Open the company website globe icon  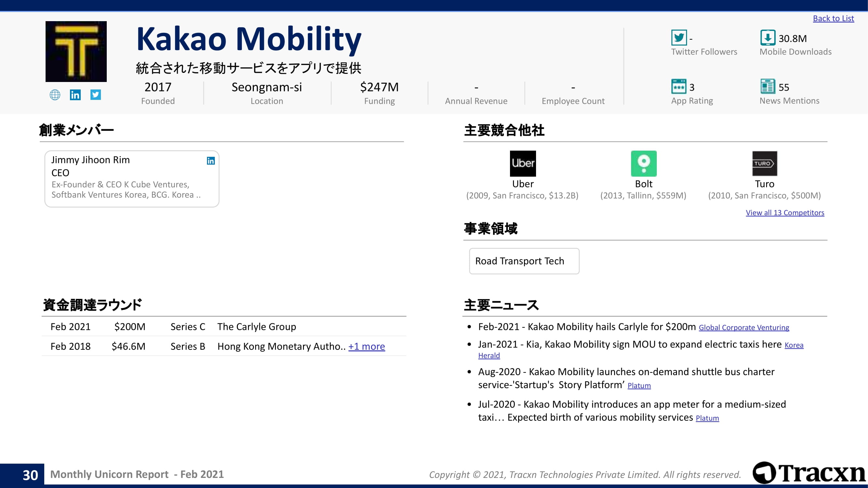[x=55, y=95]
